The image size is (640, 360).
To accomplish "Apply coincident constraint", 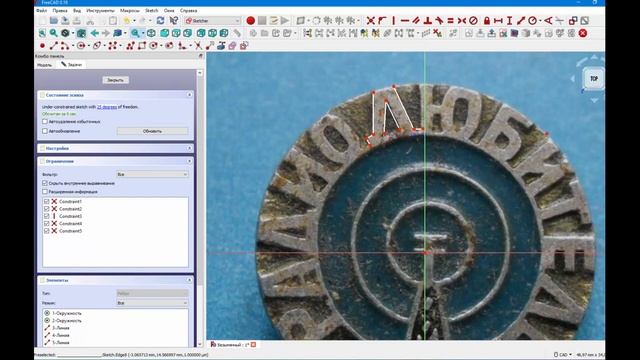I will click(x=371, y=20).
